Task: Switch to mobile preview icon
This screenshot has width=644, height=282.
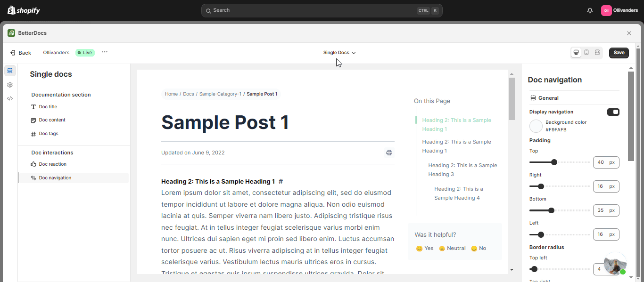Action: [586, 53]
